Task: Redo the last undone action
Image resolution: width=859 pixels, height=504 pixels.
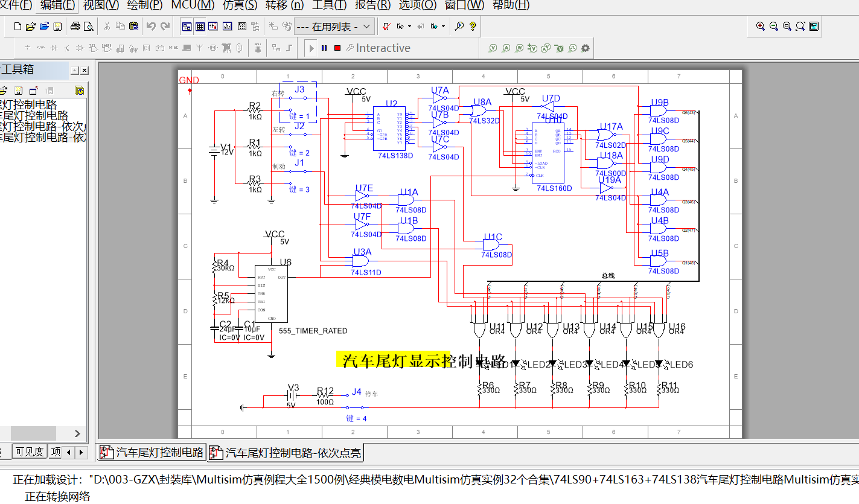Action: click(x=165, y=27)
